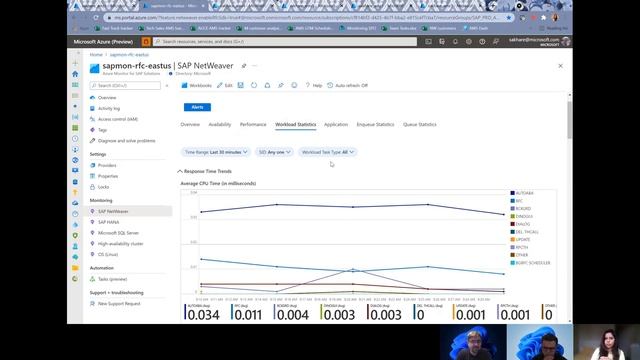The height and width of the screenshot is (360, 640).
Task: Click the RFC legend color swatch
Action: [x=512, y=201]
